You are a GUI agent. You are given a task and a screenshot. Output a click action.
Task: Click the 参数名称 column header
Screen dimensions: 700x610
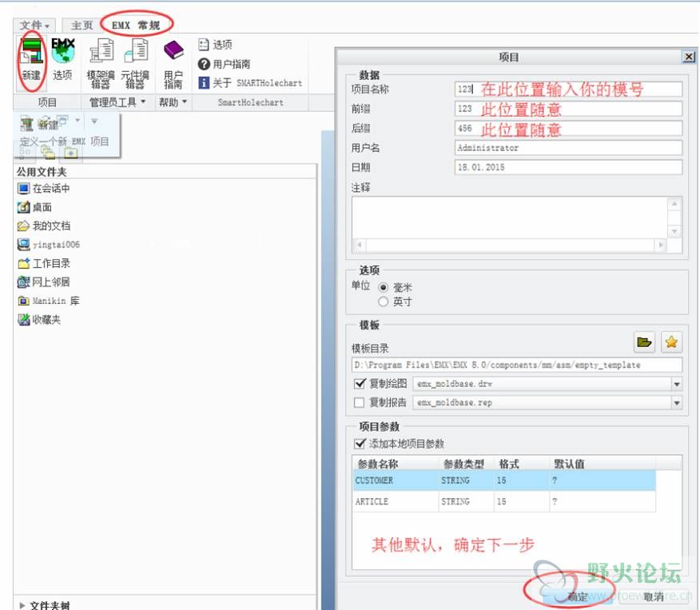396,464
